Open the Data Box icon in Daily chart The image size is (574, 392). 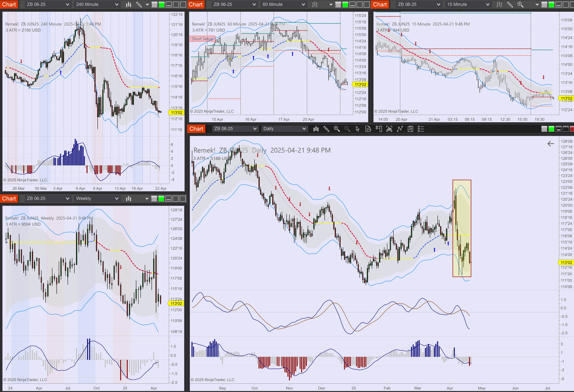click(368, 129)
